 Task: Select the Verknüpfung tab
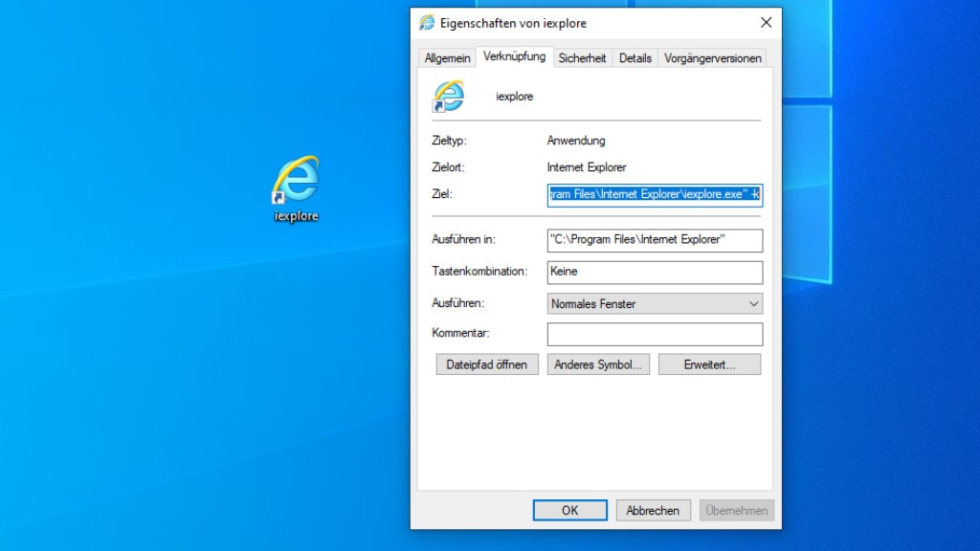[x=514, y=56]
